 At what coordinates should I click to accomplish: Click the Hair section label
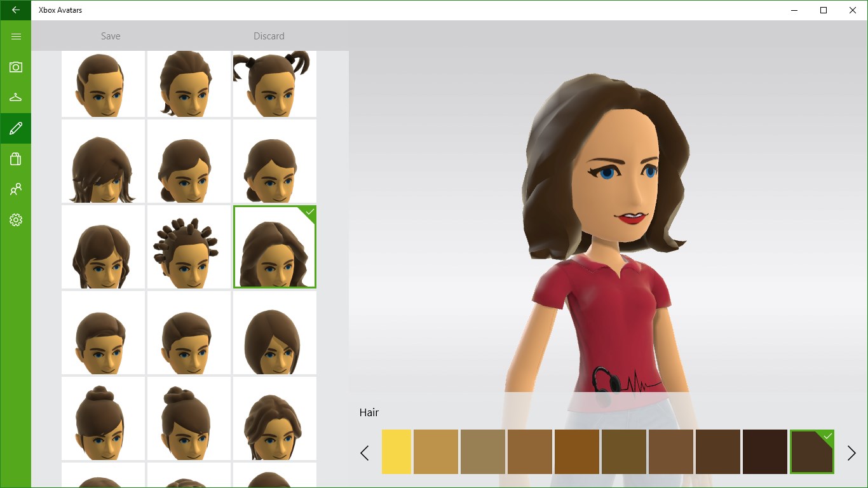369,412
